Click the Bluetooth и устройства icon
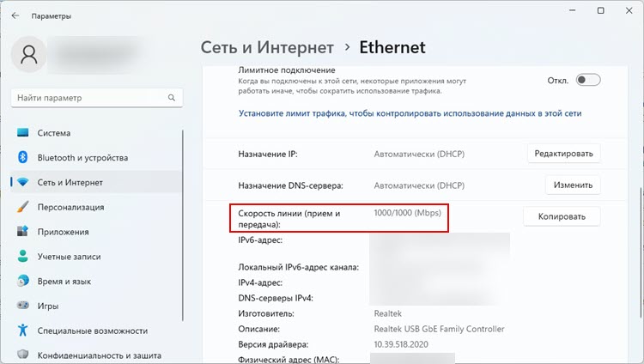This screenshot has height=364, width=644. click(x=22, y=158)
